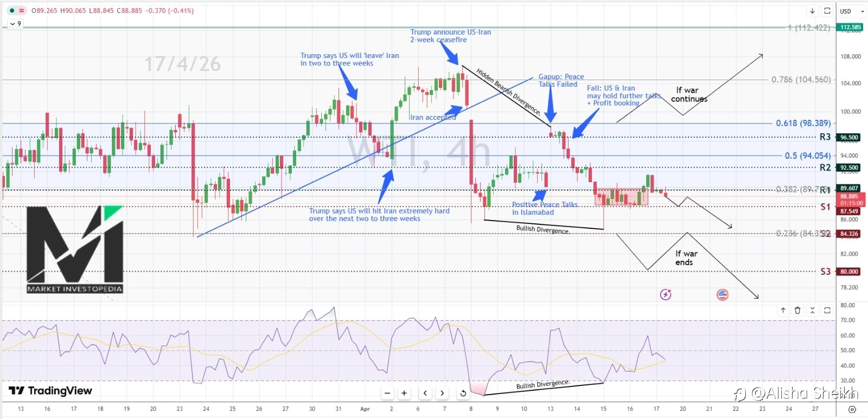
Task: Reset the chart view
Action: tap(463, 393)
